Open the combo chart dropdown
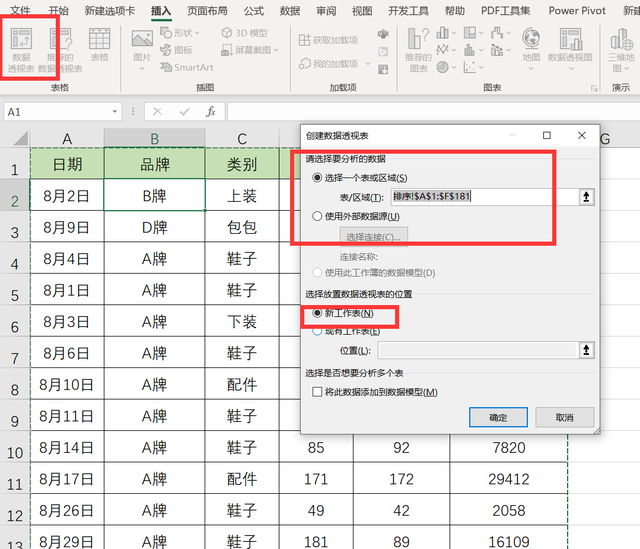 point(501,50)
